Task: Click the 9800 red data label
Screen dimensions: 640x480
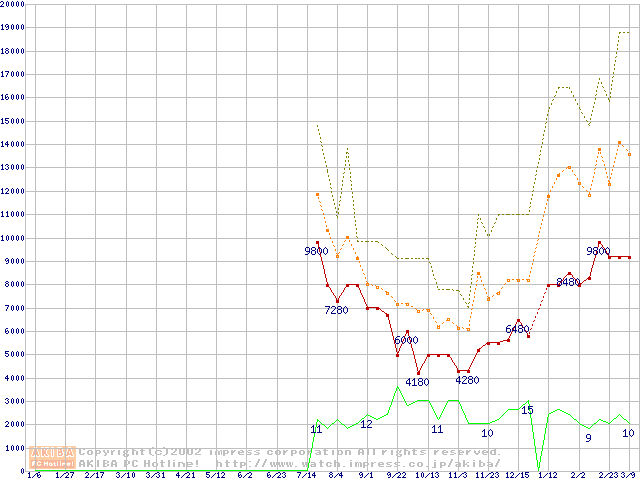Action: (x=316, y=251)
